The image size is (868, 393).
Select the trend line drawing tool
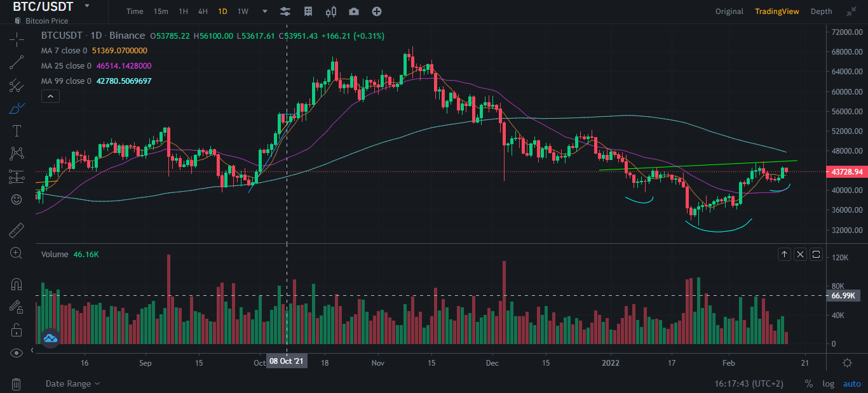pos(17,62)
